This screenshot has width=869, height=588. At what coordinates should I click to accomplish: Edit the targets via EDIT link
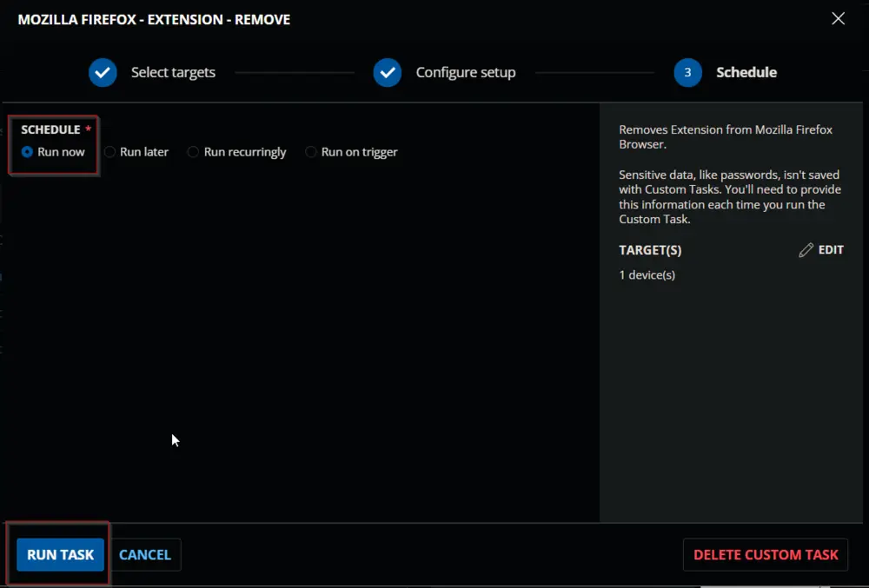pos(831,250)
